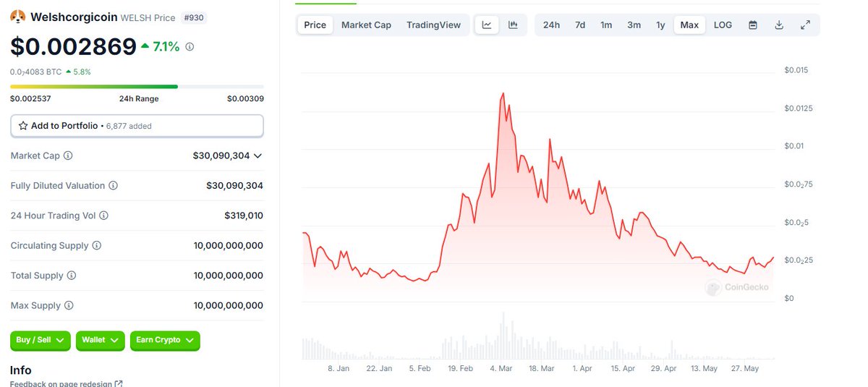
Task: Click the info icon next to 7.1% change
Action: pos(190,46)
